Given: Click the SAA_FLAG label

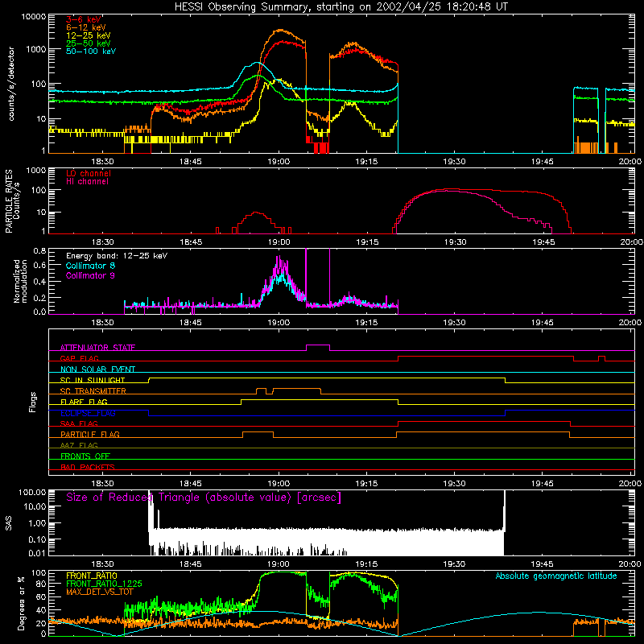Looking at the screenshot, I should click(x=79, y=423).
